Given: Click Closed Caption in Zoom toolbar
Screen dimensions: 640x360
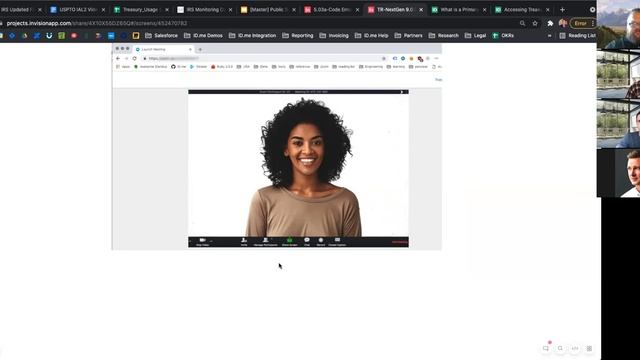Looking at the screenshot, I should click(337, 242).
